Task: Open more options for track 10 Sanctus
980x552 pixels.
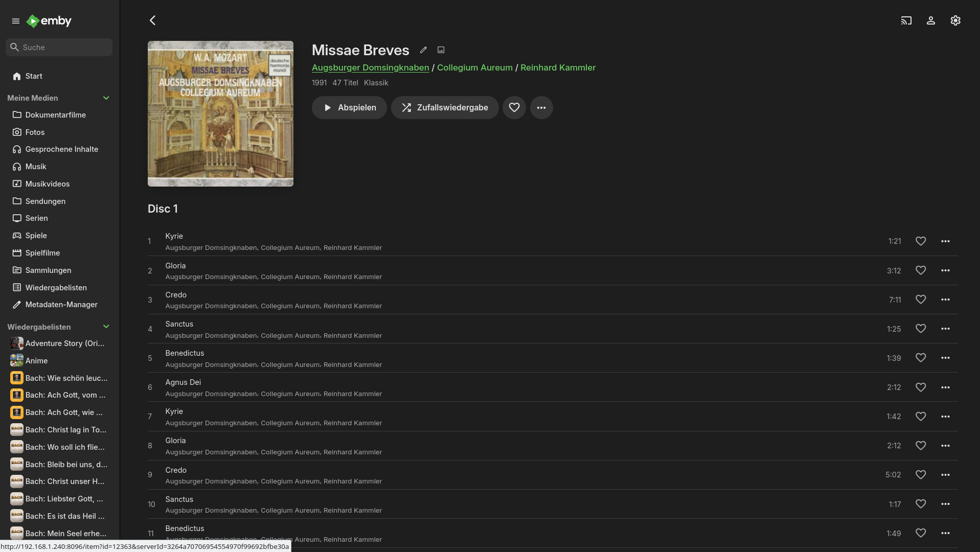Action: 945,504
